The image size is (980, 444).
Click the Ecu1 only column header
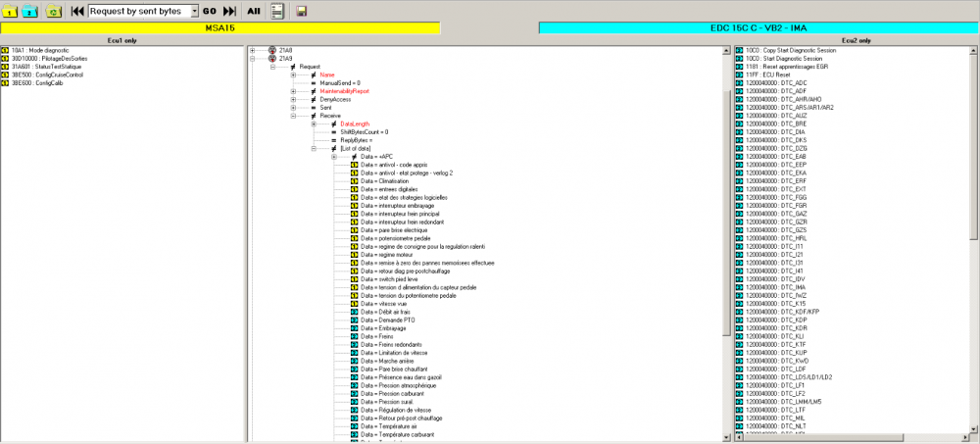coord(122,40)
